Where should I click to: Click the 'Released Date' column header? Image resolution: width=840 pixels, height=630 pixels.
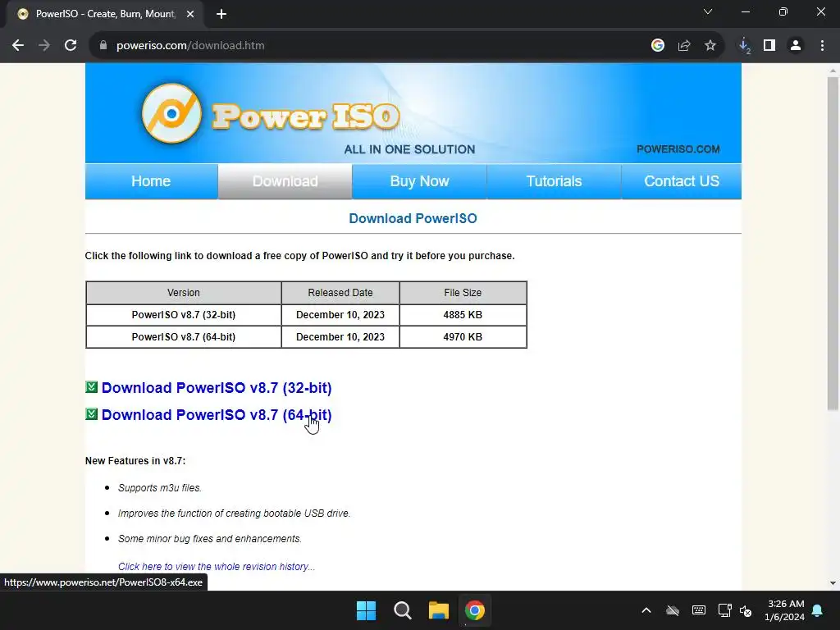click(340, 293)
